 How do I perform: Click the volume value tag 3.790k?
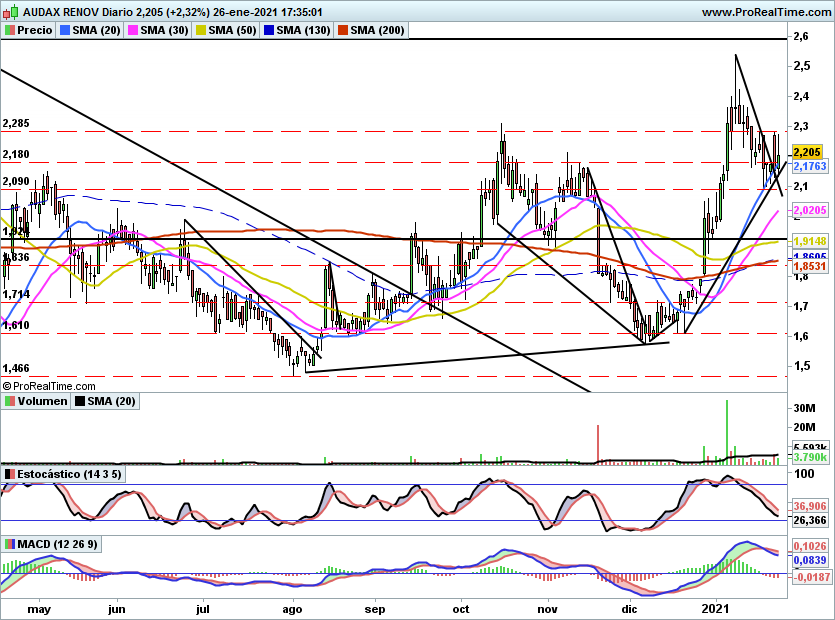coord(811,458)
